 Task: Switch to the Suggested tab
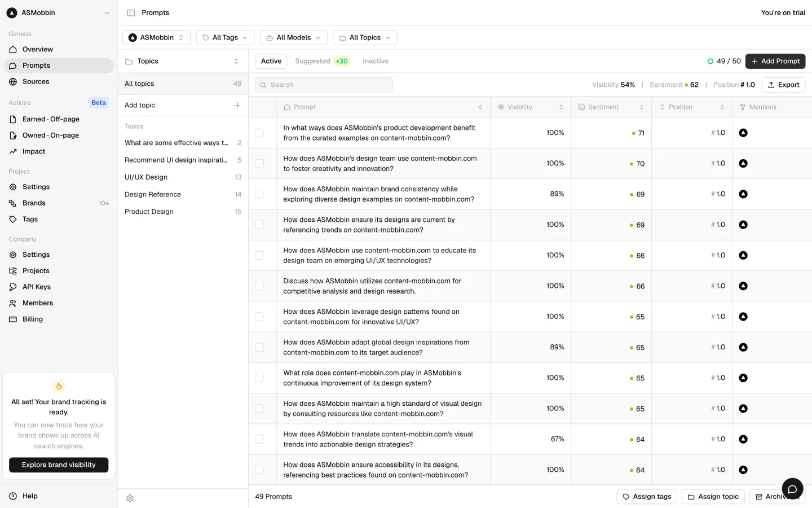click(322, 61)
